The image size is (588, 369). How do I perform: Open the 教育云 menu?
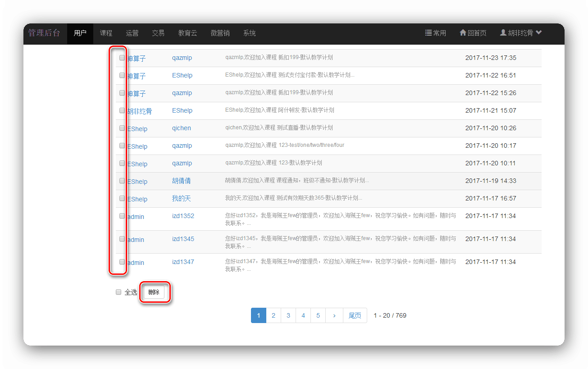187,33
